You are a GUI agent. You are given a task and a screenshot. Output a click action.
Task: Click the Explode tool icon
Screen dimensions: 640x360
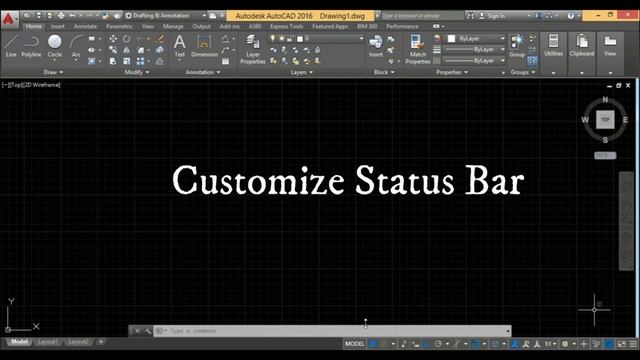point(160,50)
